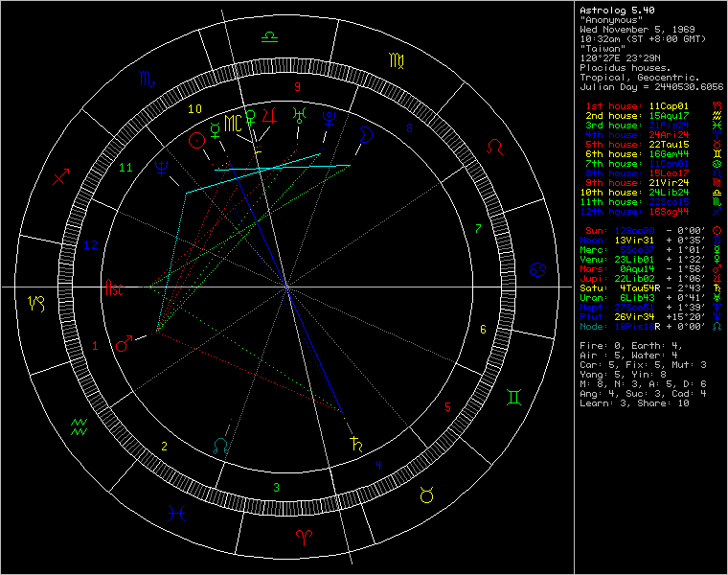Click the 'Yang: 5, Yin: 8' summary line
The width and height of the screenshot is (728, 575).
click(623, 375)
